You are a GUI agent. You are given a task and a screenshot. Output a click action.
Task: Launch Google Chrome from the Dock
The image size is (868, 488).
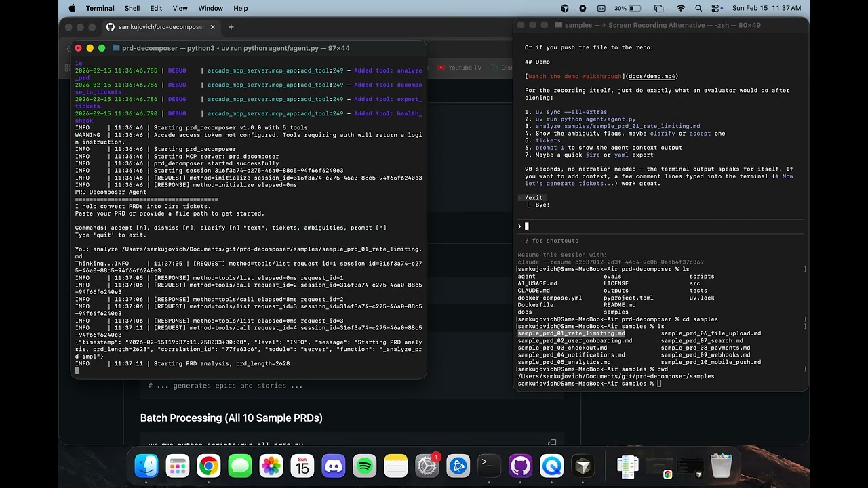pyautogui.click(x=209, y=466)
